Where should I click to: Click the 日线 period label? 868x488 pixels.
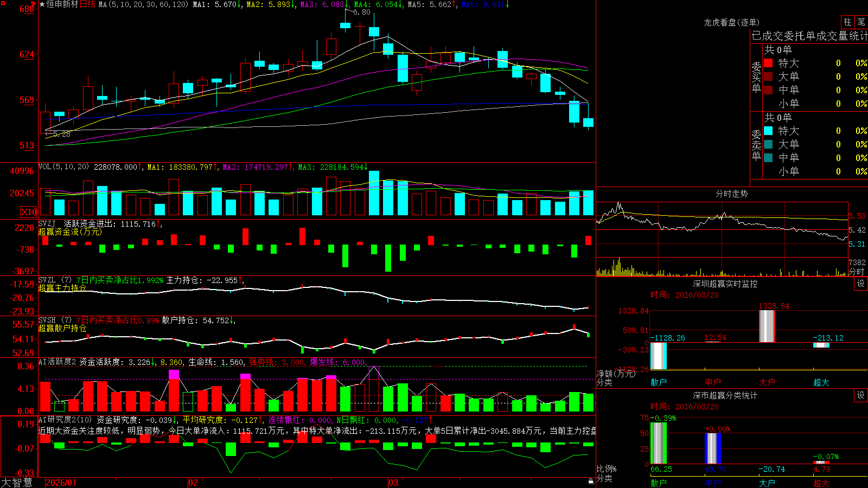(87, 4)
